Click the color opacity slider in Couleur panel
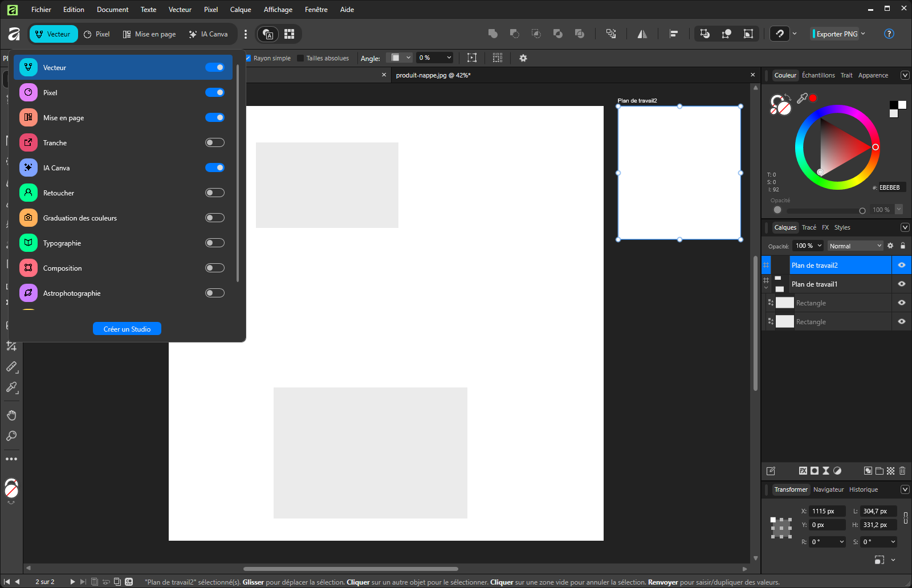 825,210
